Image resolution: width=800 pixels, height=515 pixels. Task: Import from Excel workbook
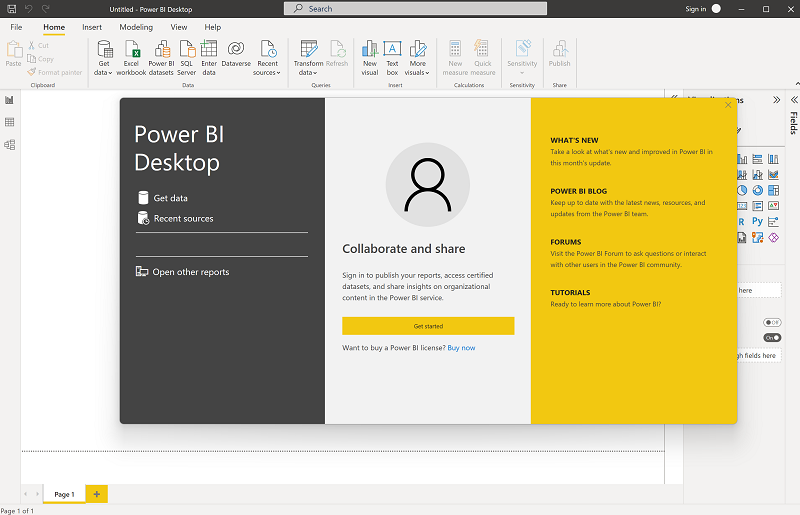(x=131, y=58)
